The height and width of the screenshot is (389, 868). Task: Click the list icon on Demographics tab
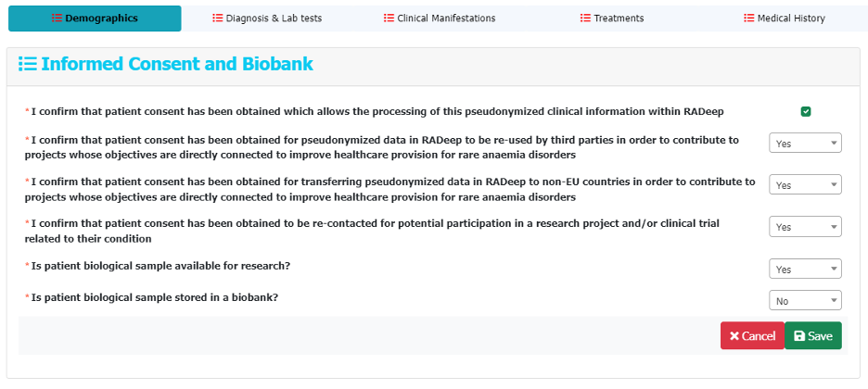click(x=57, y=19)
